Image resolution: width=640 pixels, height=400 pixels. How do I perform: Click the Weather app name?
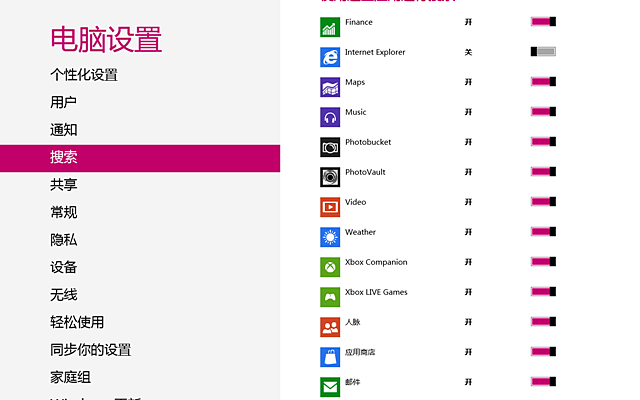point(360,232)
